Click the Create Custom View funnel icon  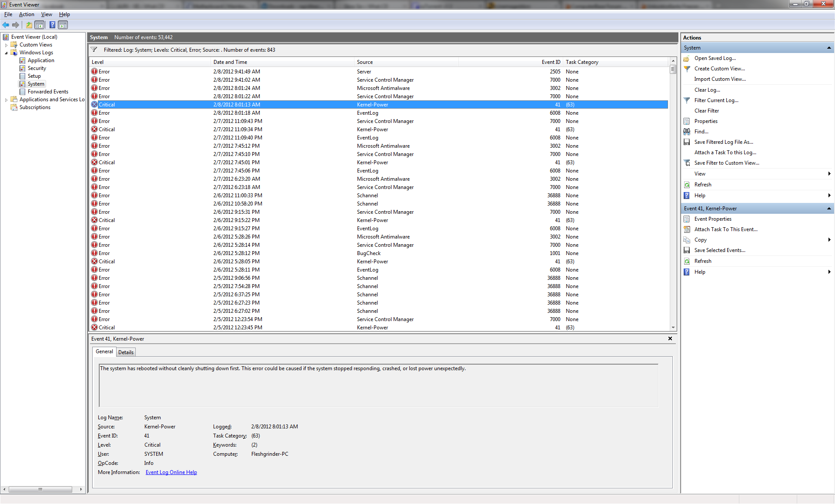(x=687, y=69)
